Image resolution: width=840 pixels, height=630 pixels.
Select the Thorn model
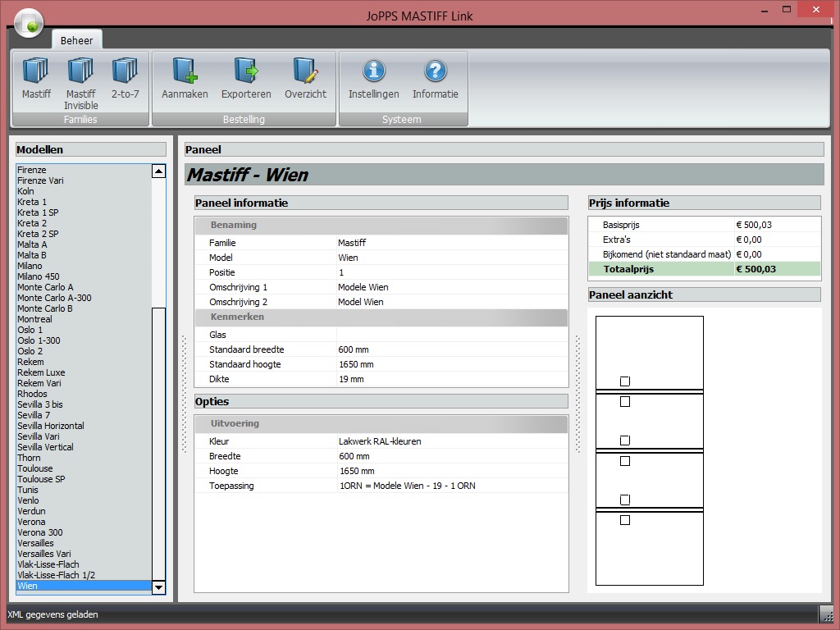84,458
